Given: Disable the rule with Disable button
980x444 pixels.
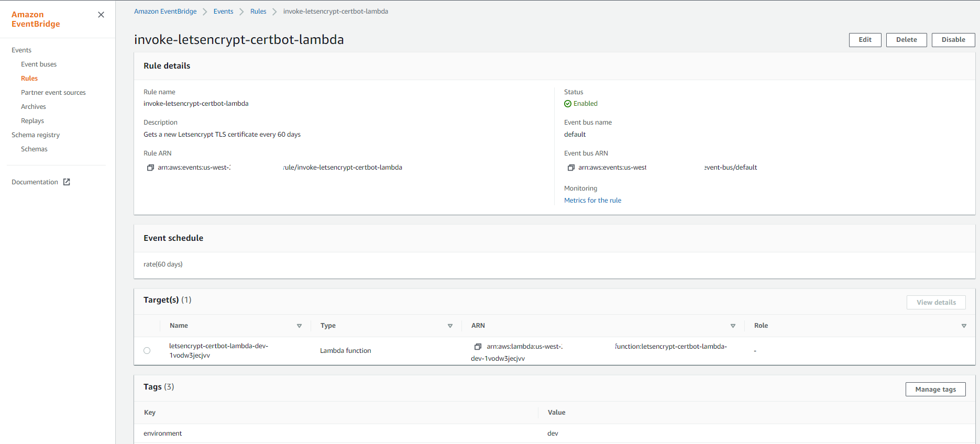Looking at the screenshot, I should pyautogui.click(x=953, y=40).
